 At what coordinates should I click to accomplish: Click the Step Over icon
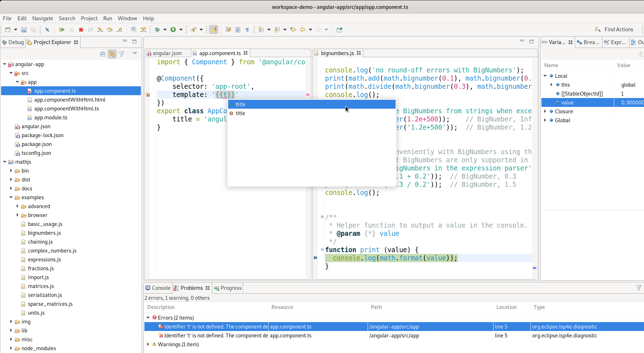[x=110, y=29]
